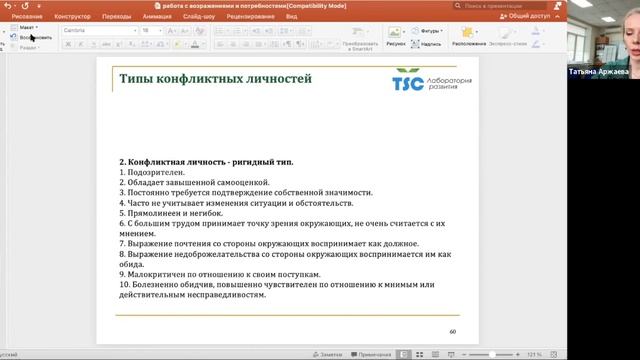Open the Quick Access Toolbar customize arrow
This screenshot has height=360, width=640.
point(39,6)
